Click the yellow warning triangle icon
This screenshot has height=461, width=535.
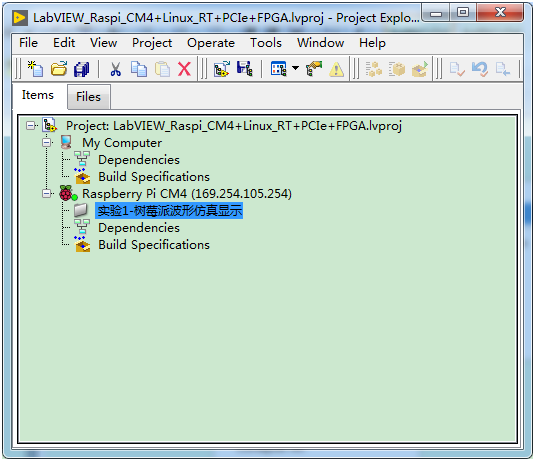[336, 69]
